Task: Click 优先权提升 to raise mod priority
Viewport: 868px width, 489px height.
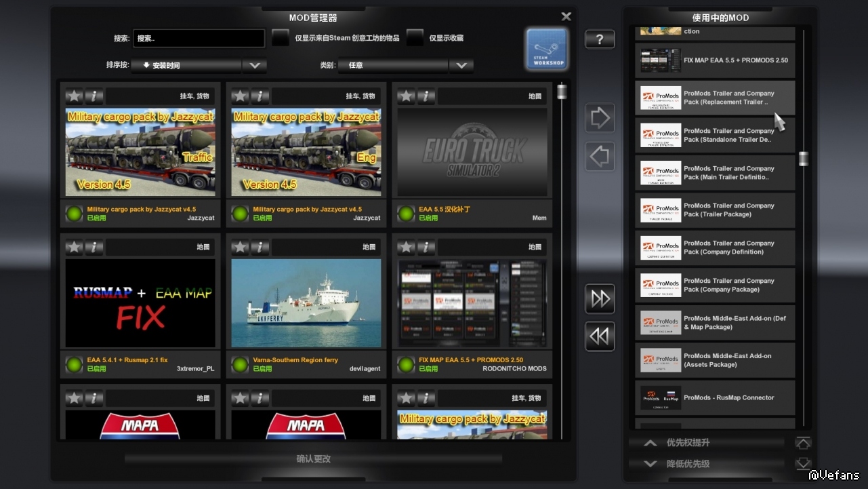Action: 707,443
